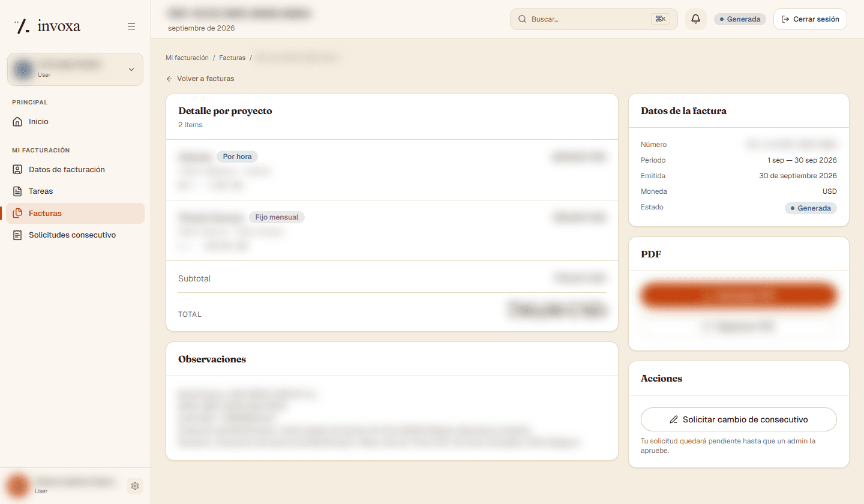Click the septiembre de 2026 subtitle
This screenshot has height=504, width=864.
coord(202,28)
